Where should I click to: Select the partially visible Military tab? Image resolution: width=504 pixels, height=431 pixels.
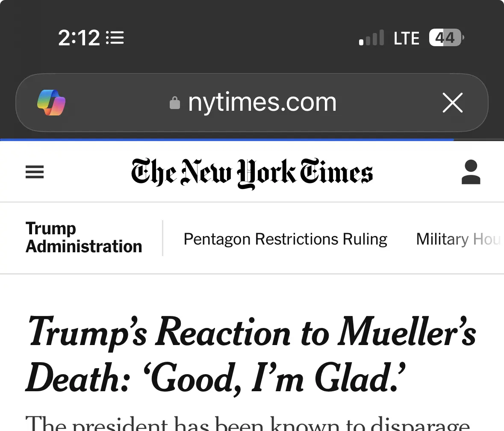pyautogui.click(x=457, y=239)
